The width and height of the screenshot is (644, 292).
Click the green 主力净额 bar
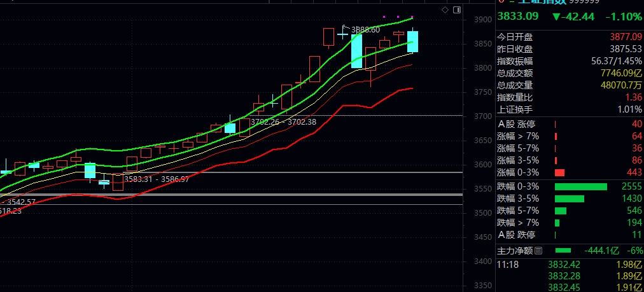563,251
